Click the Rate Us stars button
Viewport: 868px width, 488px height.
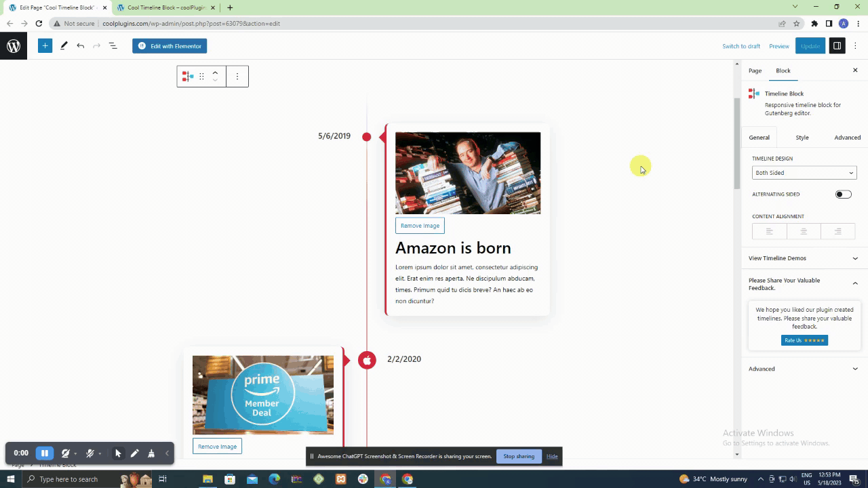tap(804, 340)
